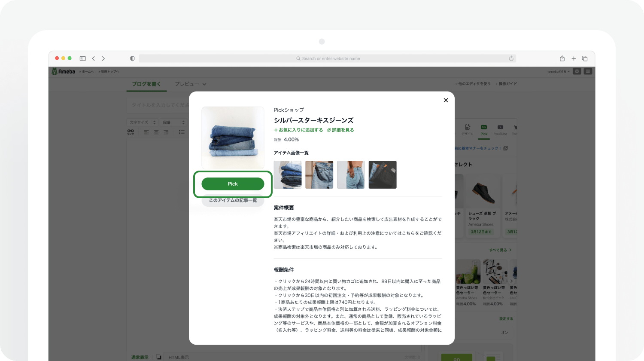
Task: Reload the page with the refresh icon
Action: pyautogui.click(x=511, y=58)
